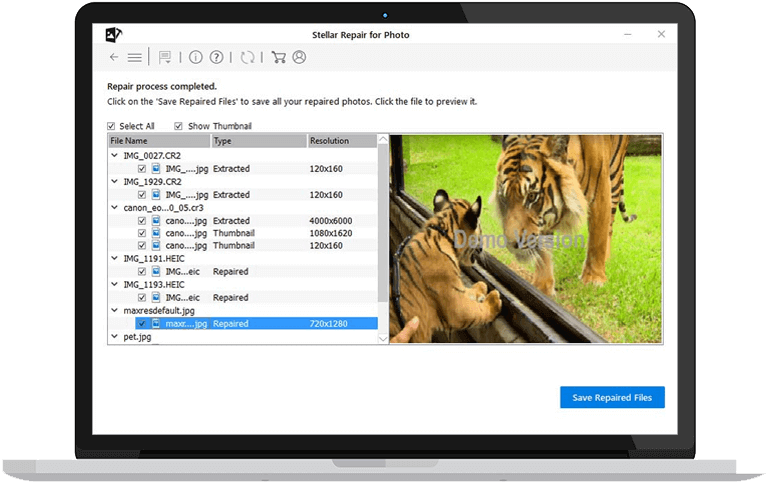Collapse the IMG_1191.HEIC group
The image size is (772, 488).
click(115, 258)
